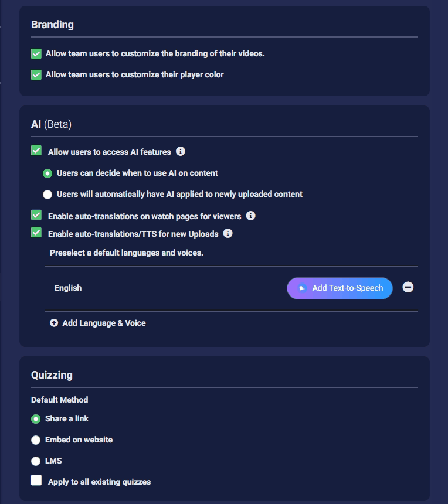
Task: Click info icon beside auto-translations/TTS for new Uploads
Action: (228, 233)
